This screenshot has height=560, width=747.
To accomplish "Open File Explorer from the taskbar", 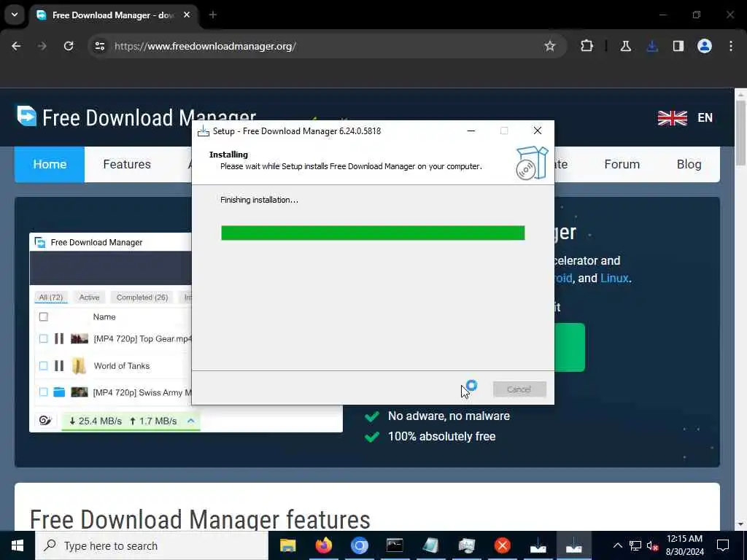I will coord(287,545).
